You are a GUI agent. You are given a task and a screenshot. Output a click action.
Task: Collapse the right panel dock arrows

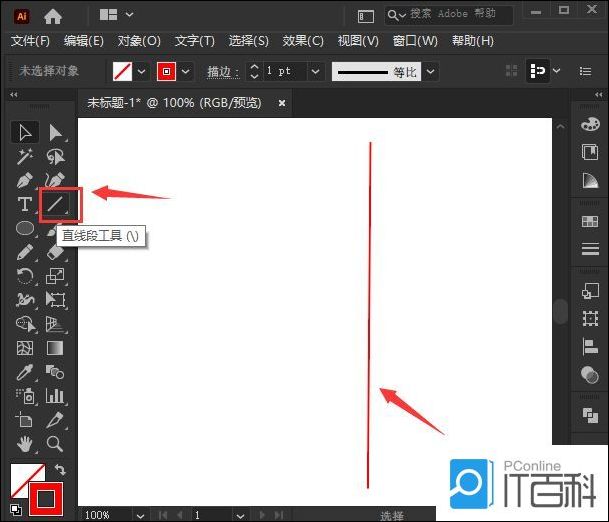[599, 95]
